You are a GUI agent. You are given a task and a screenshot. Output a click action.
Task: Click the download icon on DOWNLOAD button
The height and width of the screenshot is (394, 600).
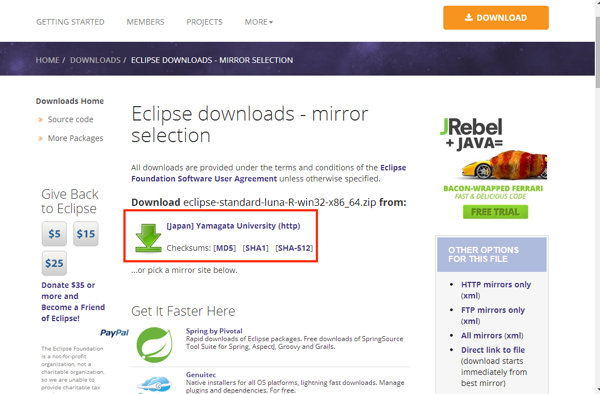click(469, 17)
